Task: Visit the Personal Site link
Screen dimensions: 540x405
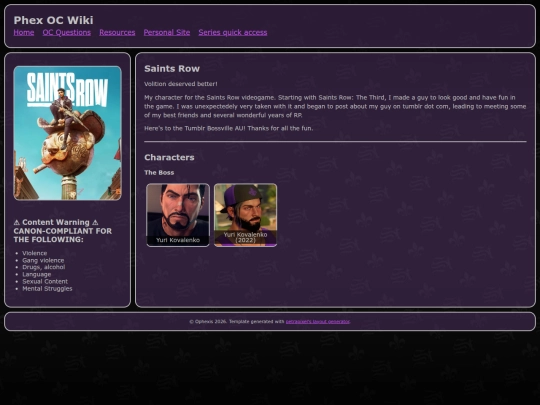Action: coord(167,32)
